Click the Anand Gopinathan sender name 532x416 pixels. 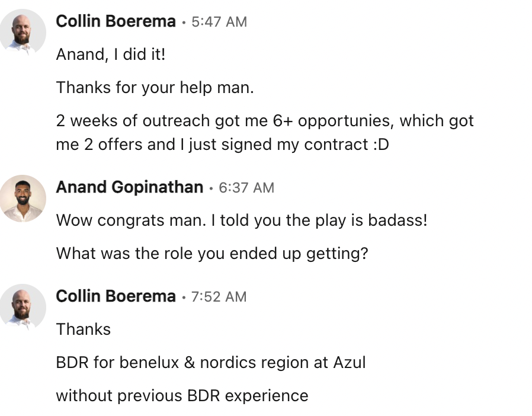click(129, 187)
